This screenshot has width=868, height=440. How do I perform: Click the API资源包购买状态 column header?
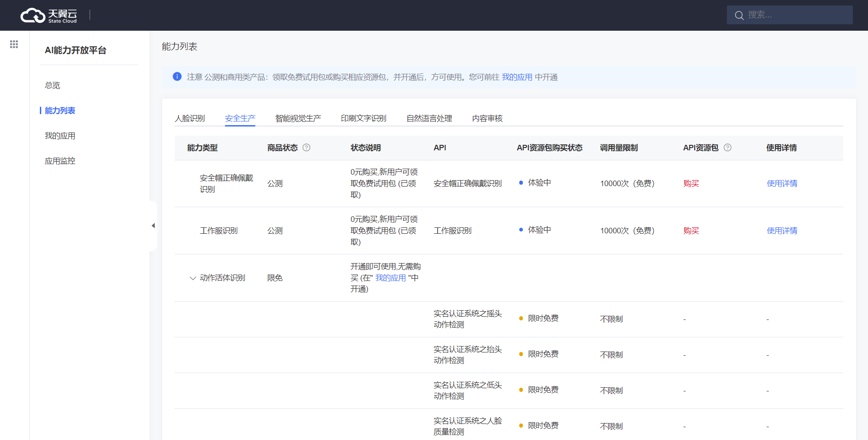click(x=549, y=148)
